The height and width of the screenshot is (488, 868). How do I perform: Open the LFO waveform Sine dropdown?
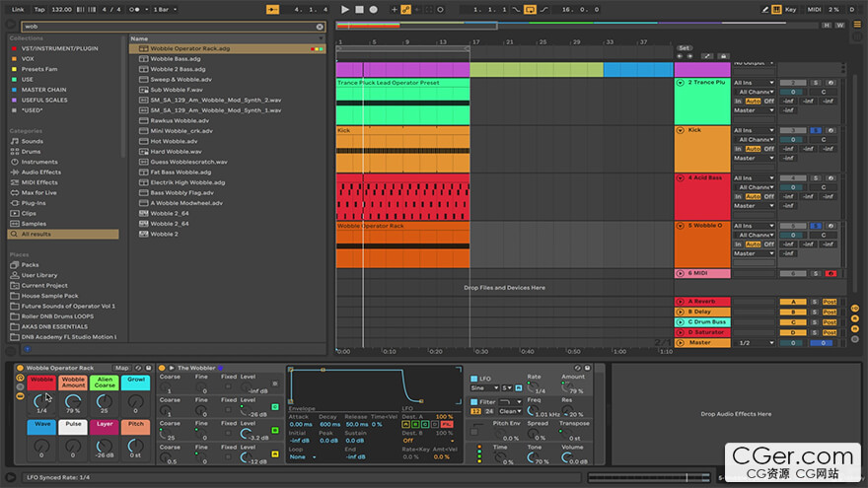pyautogui.click(x=486, y=388)
